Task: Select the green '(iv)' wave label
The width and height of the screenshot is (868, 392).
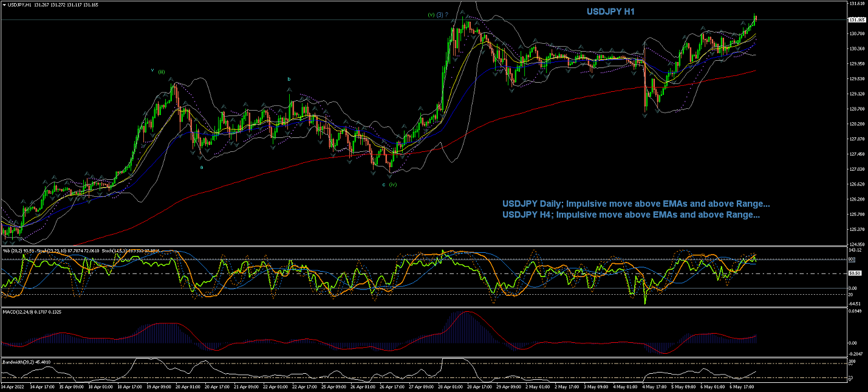Action: pos(393,184)
